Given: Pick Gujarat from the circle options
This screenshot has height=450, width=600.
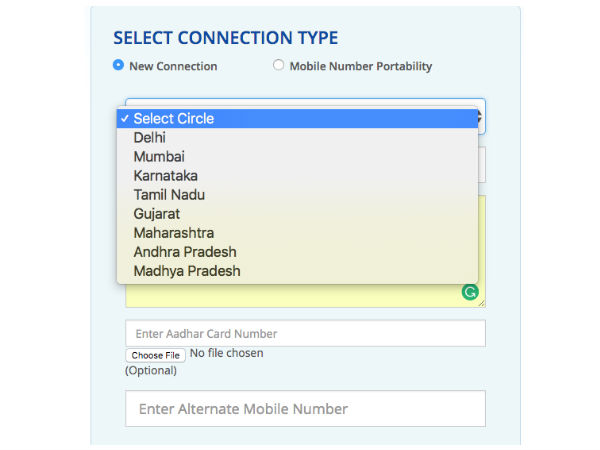Looking at the screenshot, I should 157,213.
